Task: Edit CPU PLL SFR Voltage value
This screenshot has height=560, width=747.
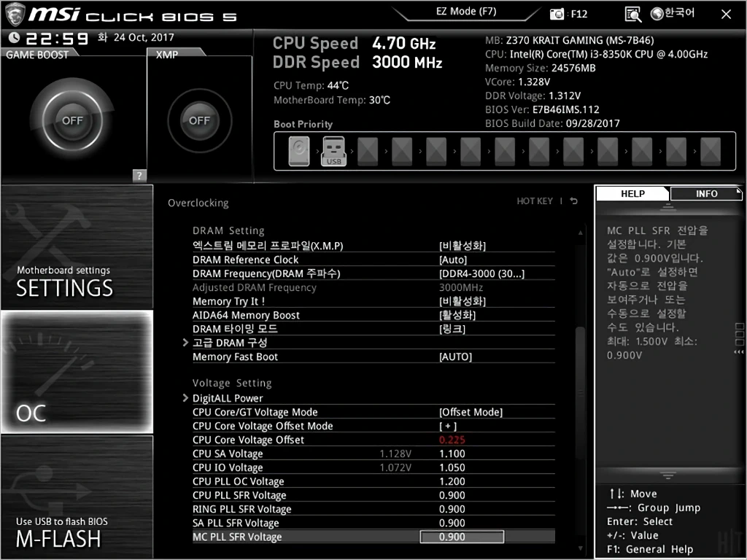Action: point(452,495)
